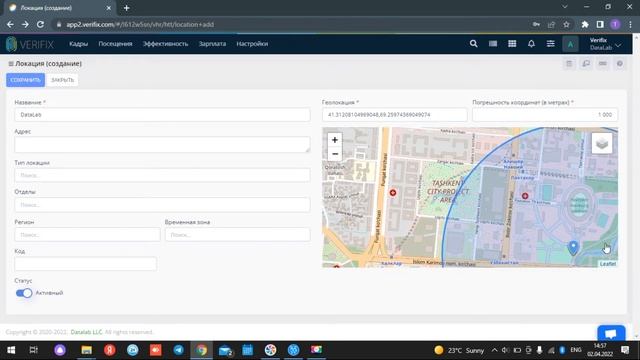Image resolution: width=640 pixels, height=360 pixels.
Task: Open the notifications bell
Action: pos(531,44)
